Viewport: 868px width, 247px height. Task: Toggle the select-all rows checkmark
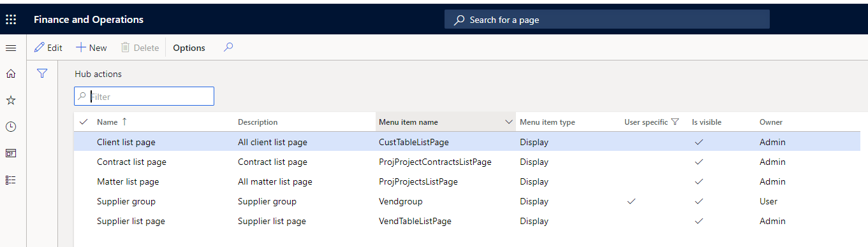[84, 122]
